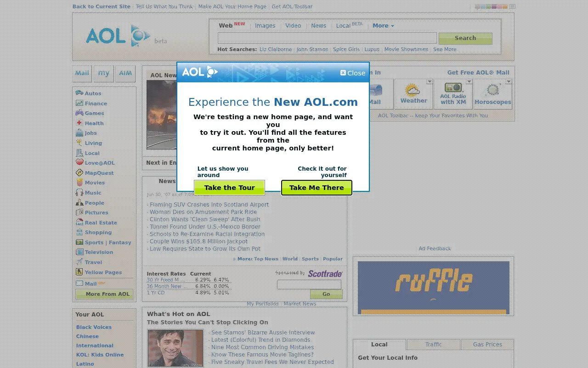Open the Black Voices link under Your AOL
Image resolution: width=588 pixels, height=368 pixels.
point(94,327)
